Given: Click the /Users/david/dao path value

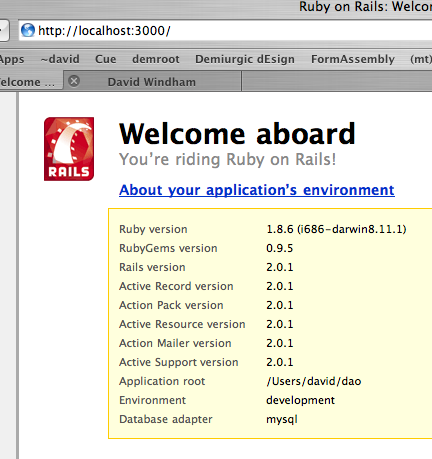Looking at the screenshot, I should coord(314,381).
